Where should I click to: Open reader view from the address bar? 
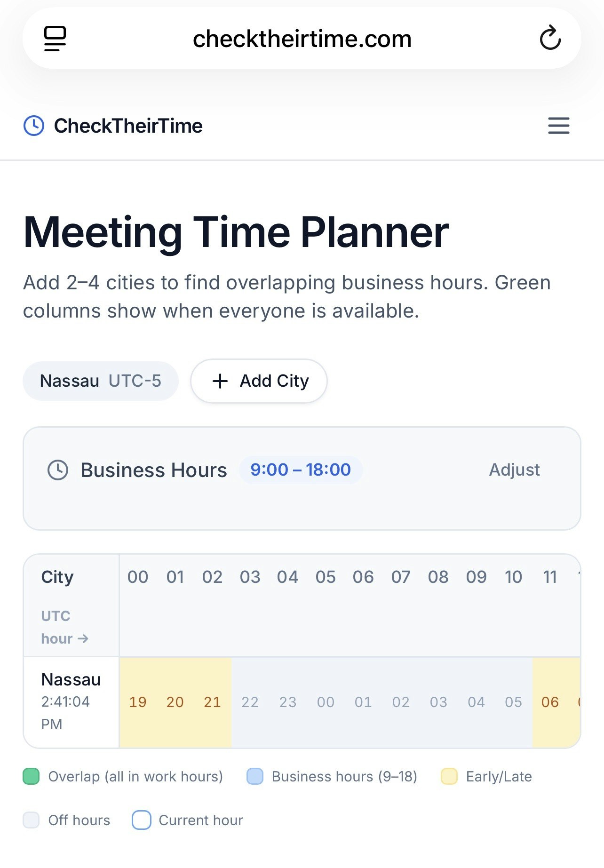click(54, 38)
